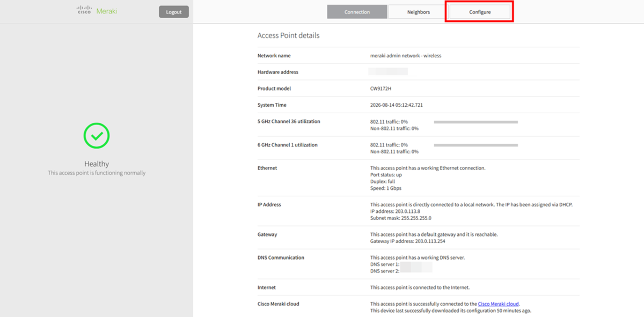644x317 pixels.
Task: Select the product model value CW9172H
Action: pos(380,89)
